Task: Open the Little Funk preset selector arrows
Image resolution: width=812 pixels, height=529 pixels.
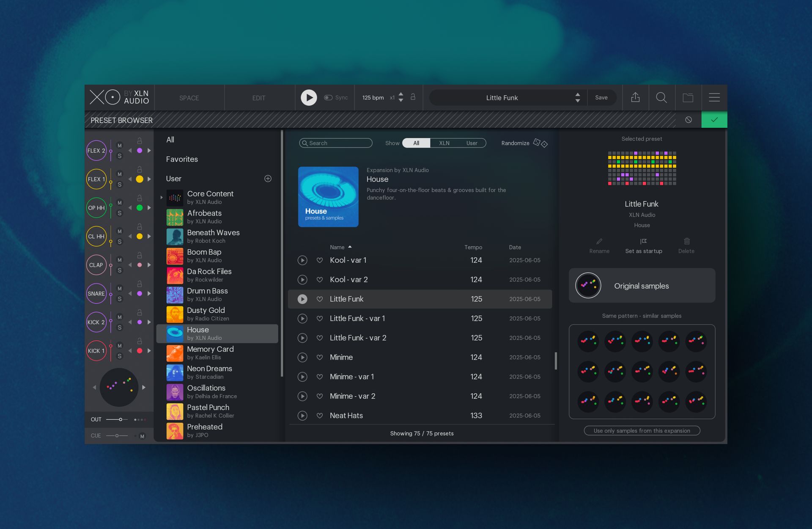Action: tap(577, 97)
